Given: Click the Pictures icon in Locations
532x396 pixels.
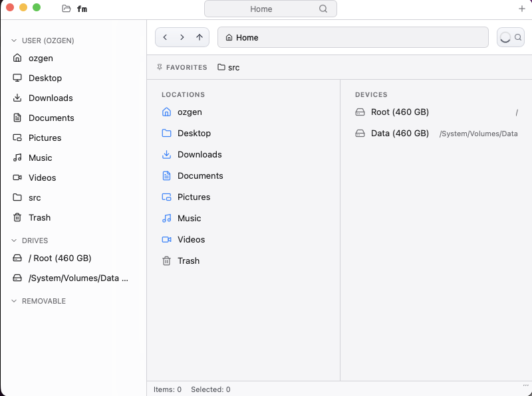Looking at the screenshot, I should (x=166, y=197).
